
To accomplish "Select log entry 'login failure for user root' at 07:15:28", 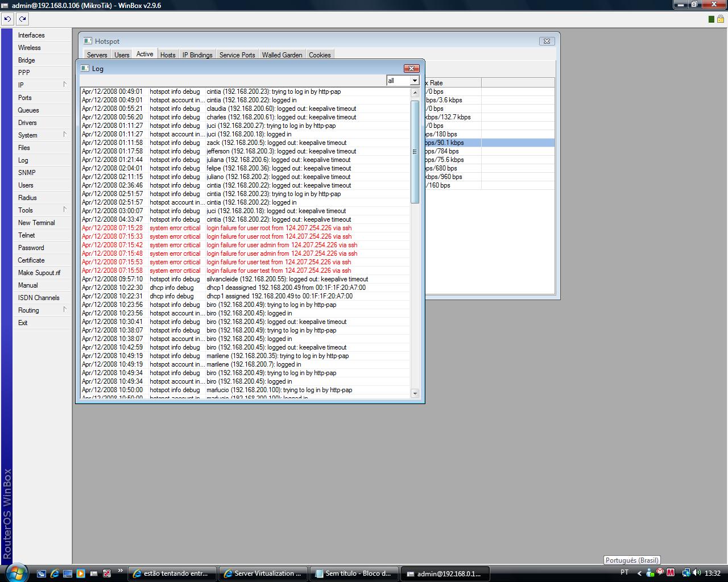I will (x=245, y=228).
